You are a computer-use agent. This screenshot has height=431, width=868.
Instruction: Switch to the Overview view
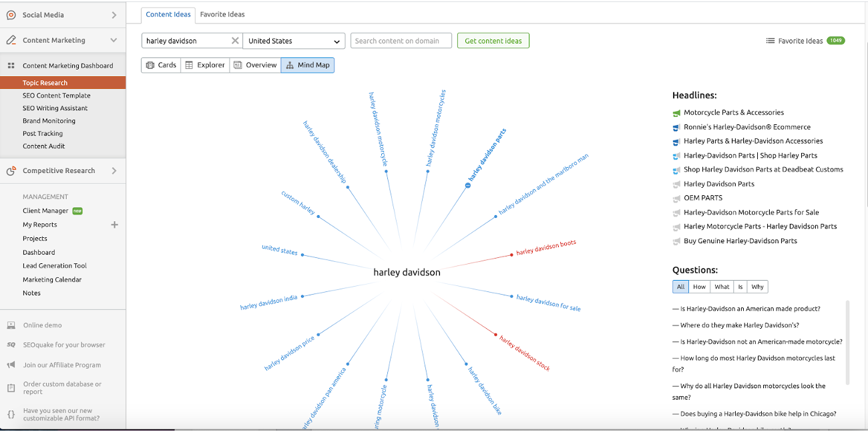(255, 65)
